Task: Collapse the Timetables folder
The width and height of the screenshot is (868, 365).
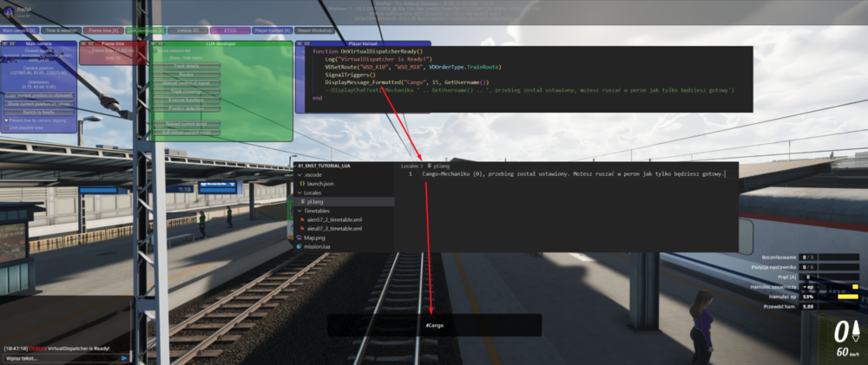Action: [300, 211]
